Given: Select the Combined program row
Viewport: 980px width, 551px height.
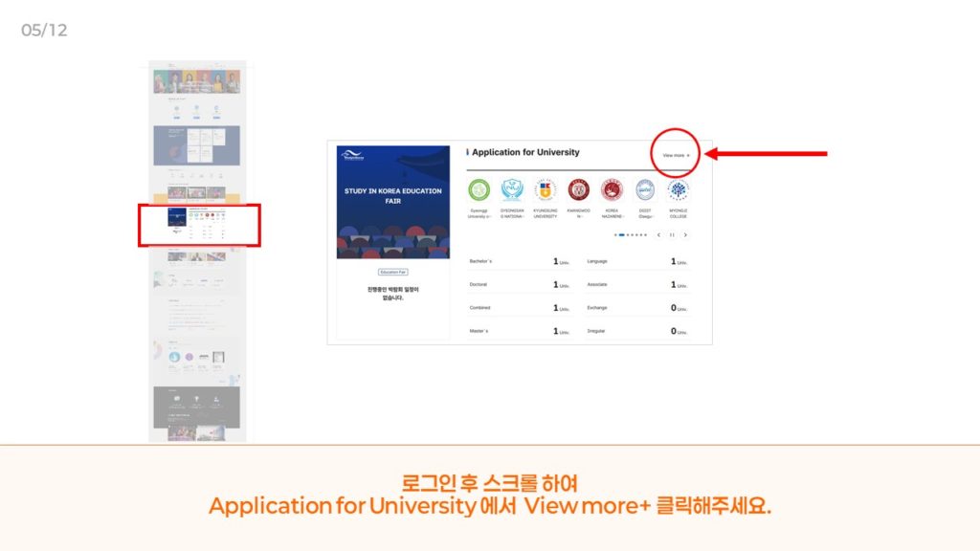Looking at the screenshot, I should (x=520, y=308).
